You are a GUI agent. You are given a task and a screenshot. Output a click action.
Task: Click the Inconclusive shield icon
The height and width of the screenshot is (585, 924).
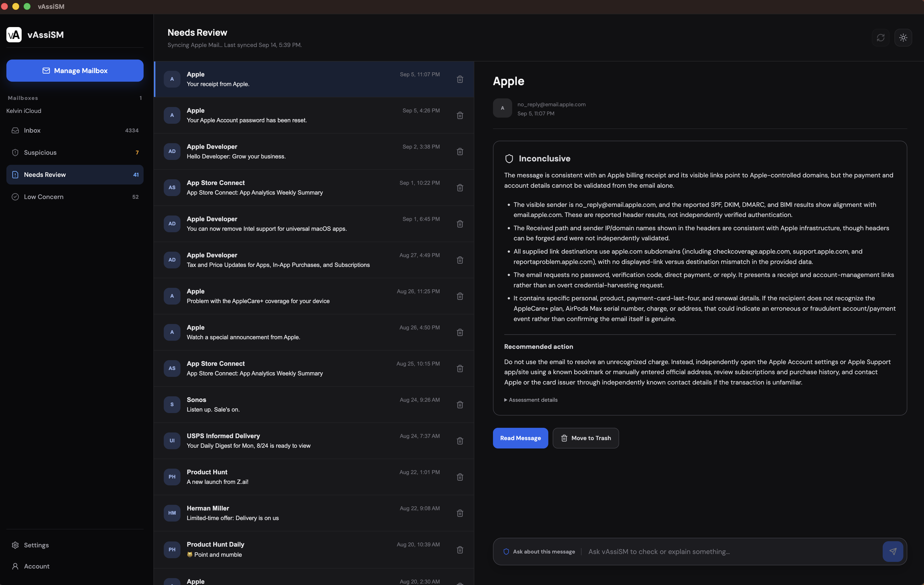(x=509, y=158)
